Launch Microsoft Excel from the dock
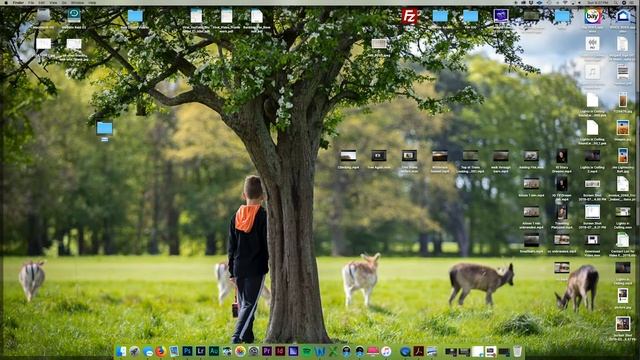The height and width of the screenshot is (360, 640). [x=333, y=351]
